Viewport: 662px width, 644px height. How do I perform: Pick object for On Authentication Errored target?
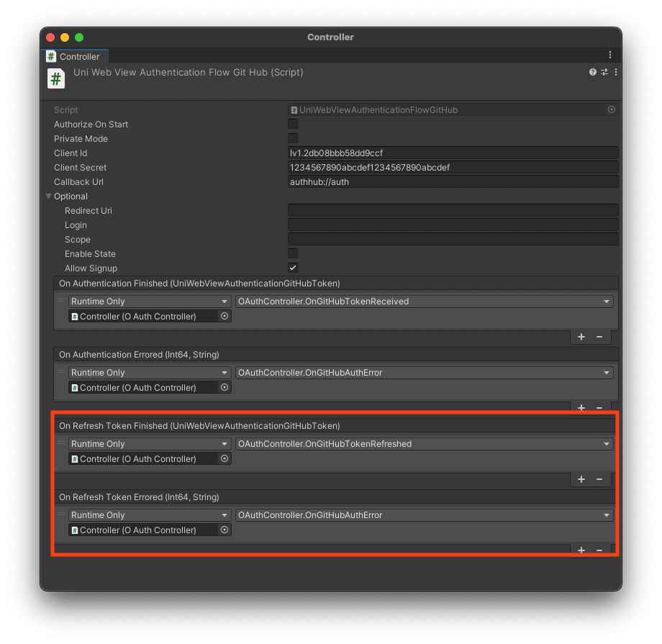(225, 387)
